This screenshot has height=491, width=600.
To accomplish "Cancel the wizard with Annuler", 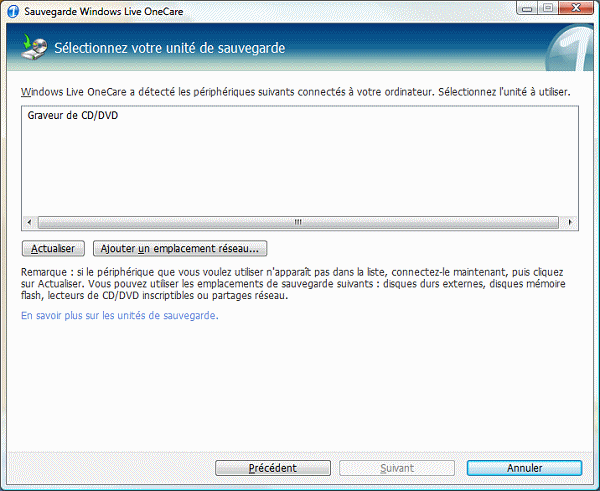I will pos(524,467).
